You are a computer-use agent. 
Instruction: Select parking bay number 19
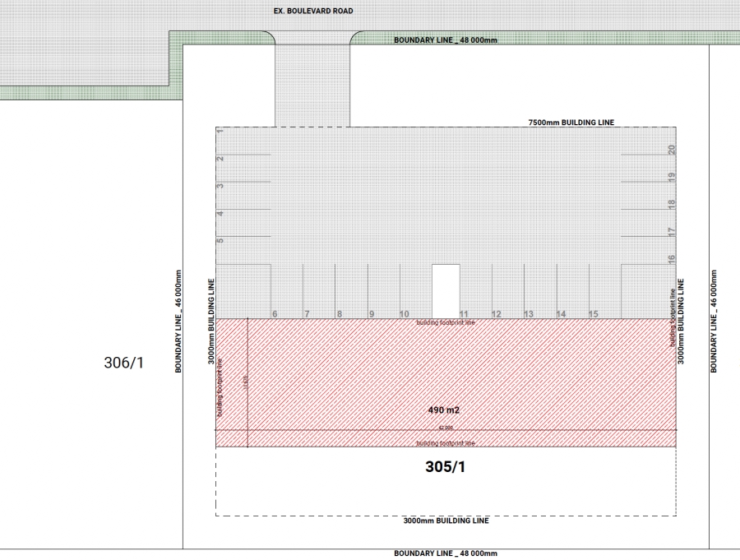point(672,177)
